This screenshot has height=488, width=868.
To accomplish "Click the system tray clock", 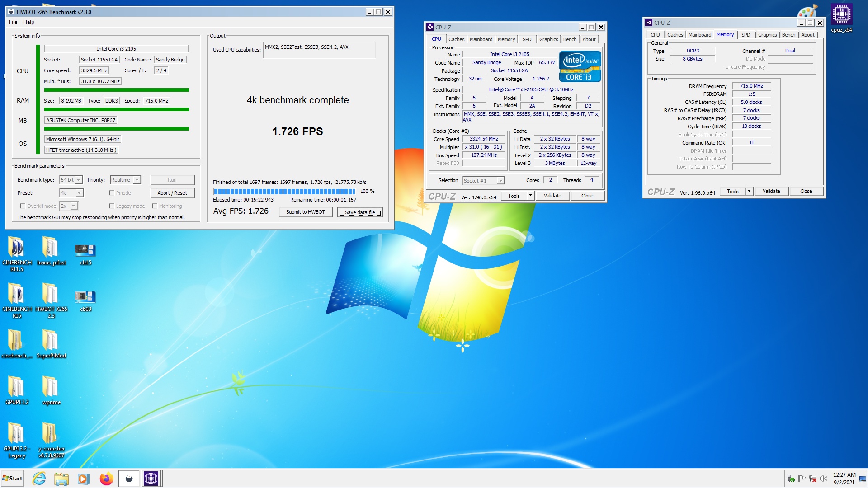I will pos(844,479).
